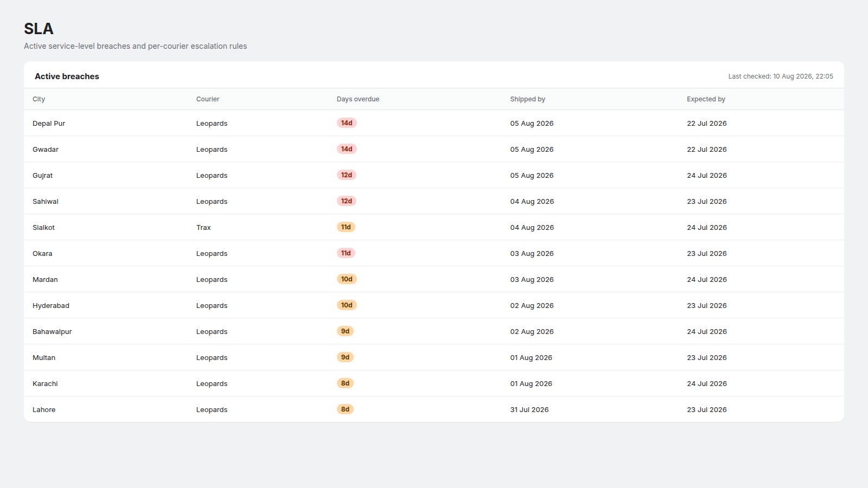Click the 8d badge in Karachi row

pyautogui.click(x=345, y=383)
